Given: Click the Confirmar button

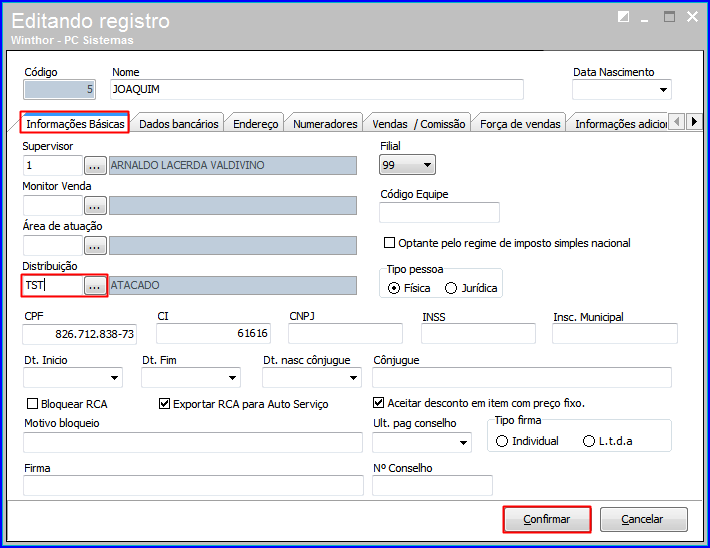Looking at the screenshot, I should [x=547, y=519].
